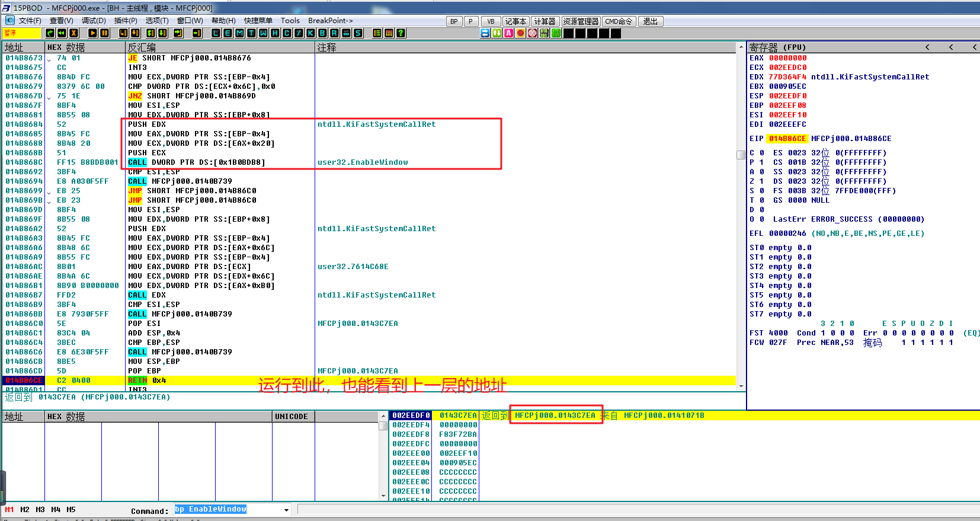Launch 记事本 notepad button
This screenshot has width=980, height=521.
coord(515,21)
